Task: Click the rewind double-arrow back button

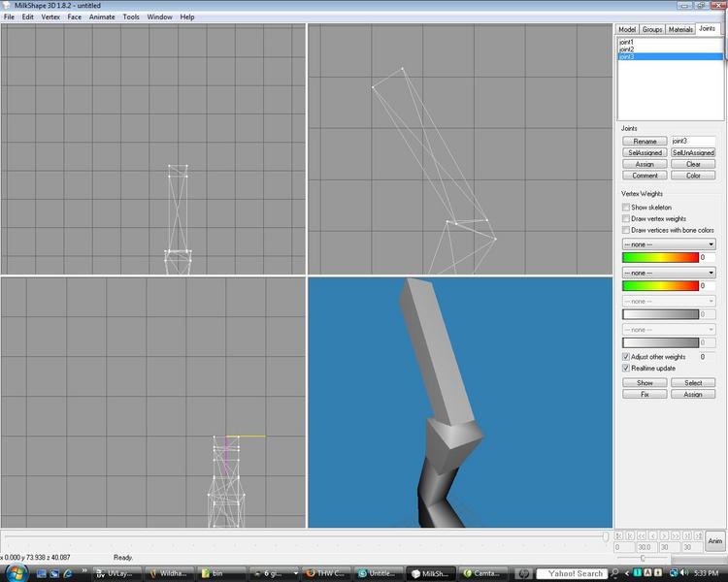Action: [x=642, y=535]
